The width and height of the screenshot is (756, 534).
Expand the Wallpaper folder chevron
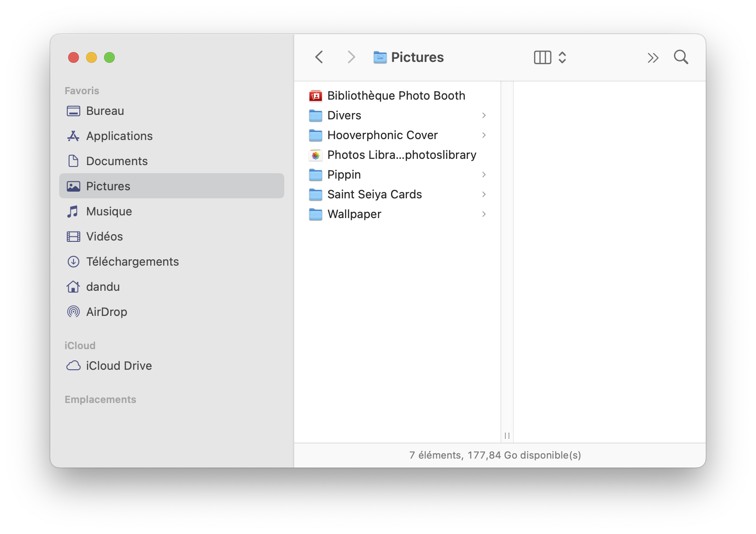[x=484, y=214]
